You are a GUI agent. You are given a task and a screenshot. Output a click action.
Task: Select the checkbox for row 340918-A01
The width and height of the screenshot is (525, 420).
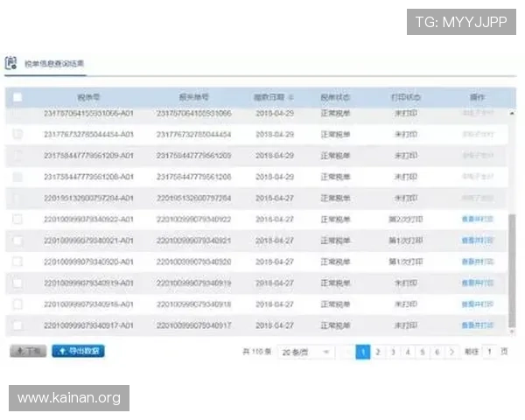click(17, 304)
